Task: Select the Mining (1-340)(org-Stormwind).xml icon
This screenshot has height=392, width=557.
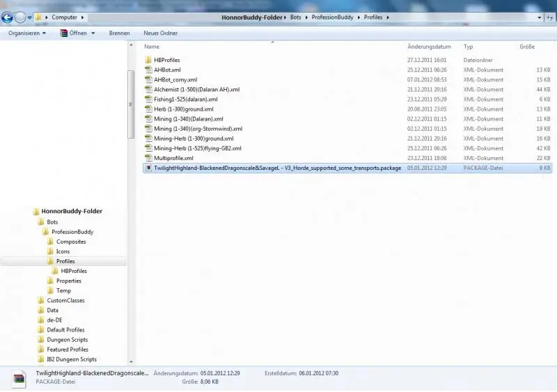Action: point(148,129)
